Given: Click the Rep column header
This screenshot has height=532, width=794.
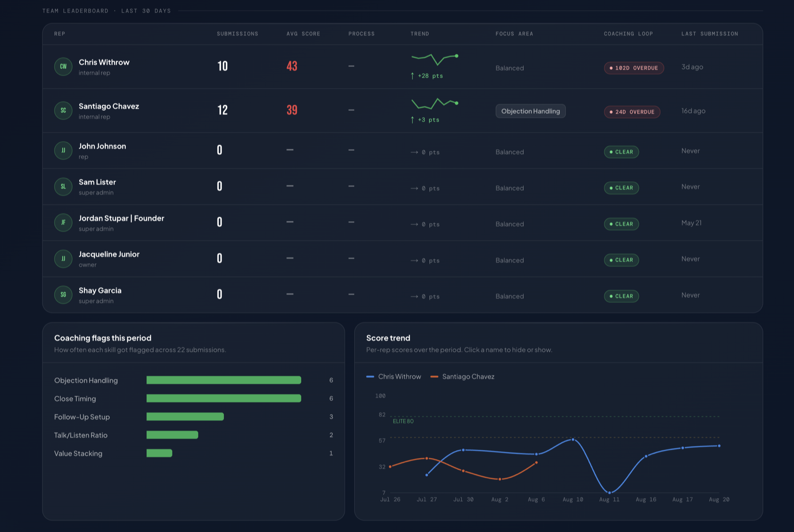Looking at the screenshot, I should point(60,34).
